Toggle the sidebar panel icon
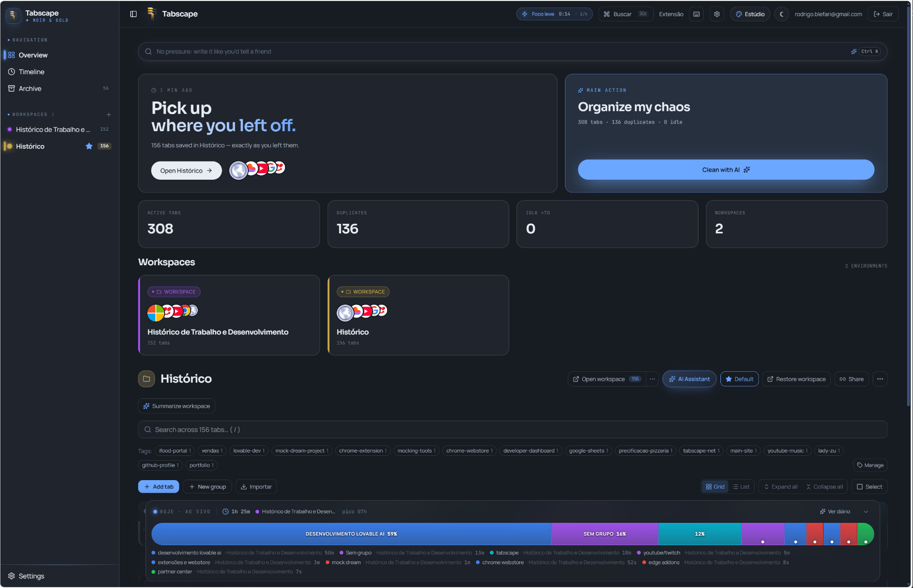Viewport: 913px width, 588px height. pyautogui.click(x=134, y=14)
